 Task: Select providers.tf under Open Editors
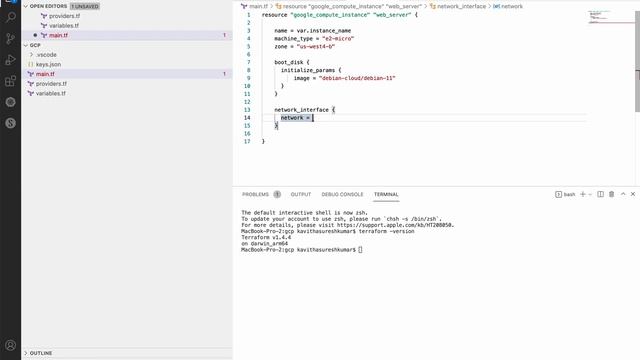coord(64,16)
